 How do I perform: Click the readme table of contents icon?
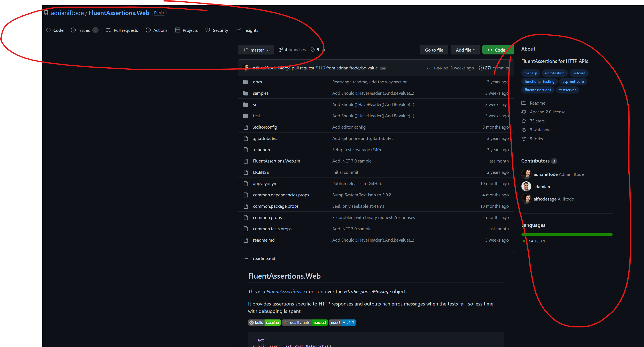point(246,258)
